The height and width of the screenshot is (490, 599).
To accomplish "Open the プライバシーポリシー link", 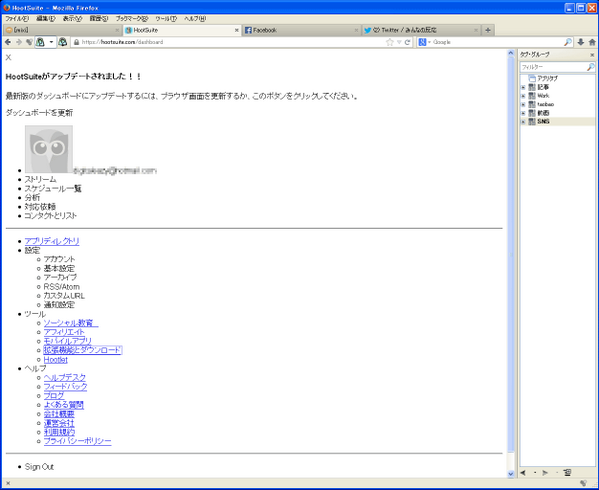I will tap(78, 441).
